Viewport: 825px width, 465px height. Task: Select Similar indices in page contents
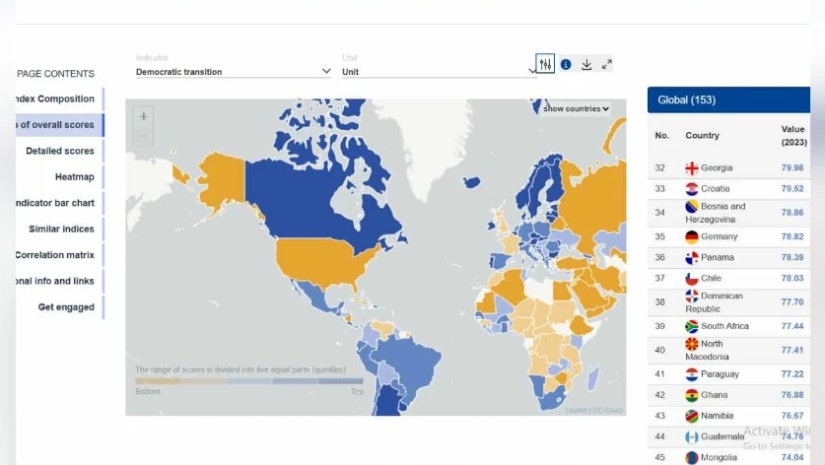61,229
